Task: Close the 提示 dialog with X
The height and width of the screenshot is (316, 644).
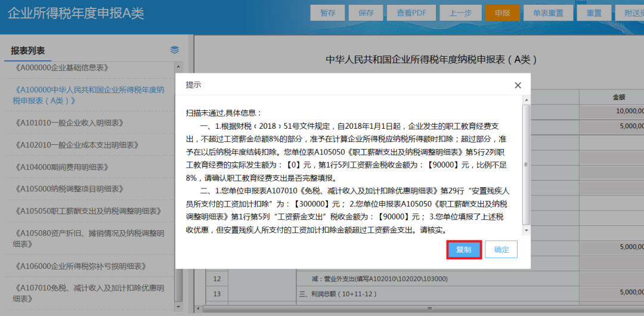Action: click(518, 85)
